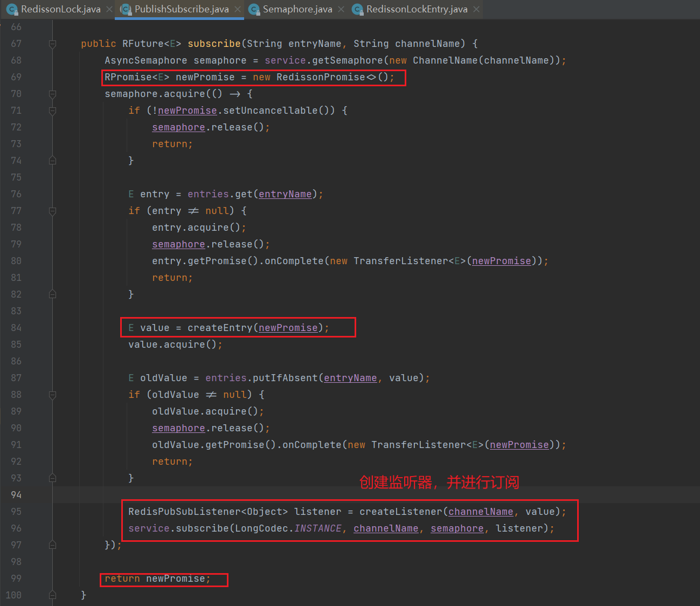Close the Semaphore.java tab
The width and height of the screenshot is (700, 606).
[341, 9]
